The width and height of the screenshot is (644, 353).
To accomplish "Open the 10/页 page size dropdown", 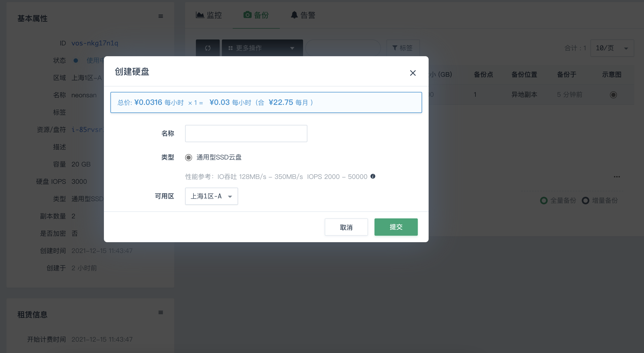I will [612, 48].
